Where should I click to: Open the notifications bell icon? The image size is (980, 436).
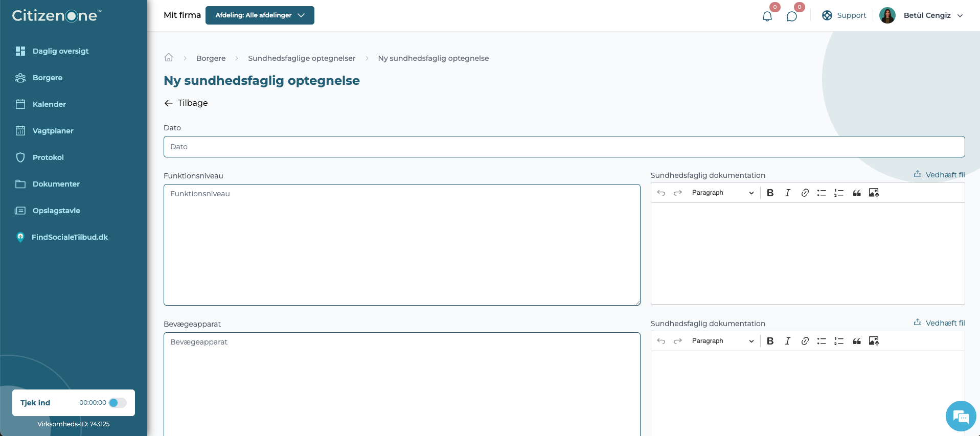click(767, 16)
